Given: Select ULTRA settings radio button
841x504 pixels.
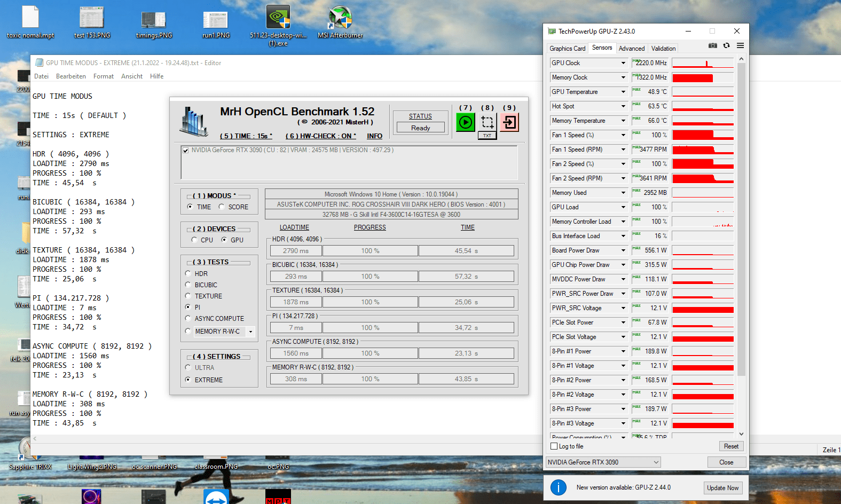Looking at the screenshot, I should coord(188,367).
